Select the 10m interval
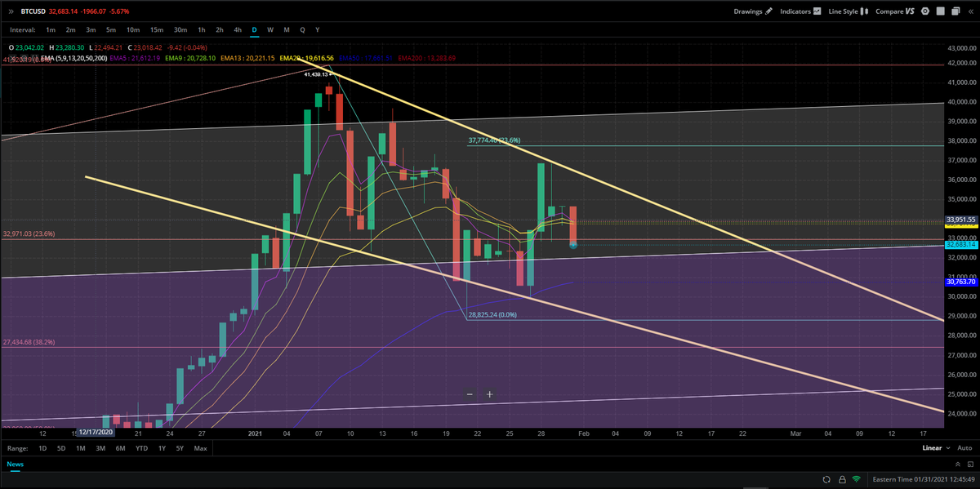 coord(132,29)
